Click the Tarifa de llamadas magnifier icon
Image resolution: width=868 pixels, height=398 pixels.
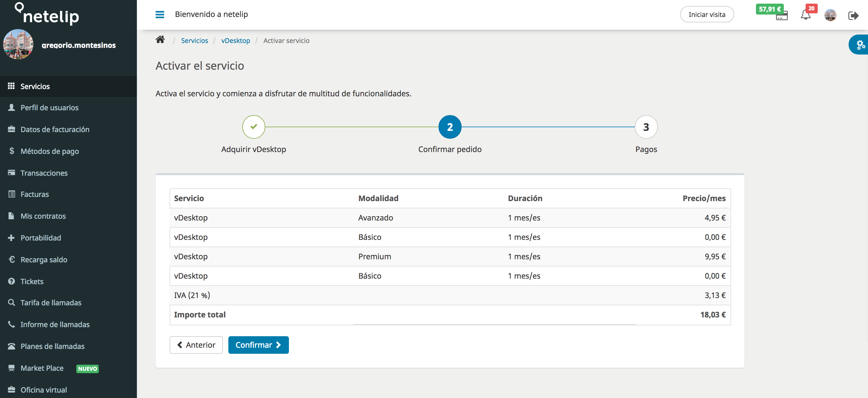point(12,302)
